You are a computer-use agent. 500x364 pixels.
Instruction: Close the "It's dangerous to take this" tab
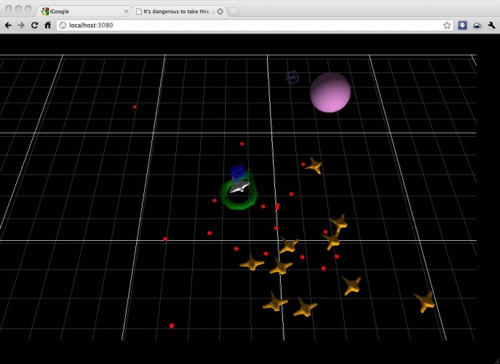[220, 11]
